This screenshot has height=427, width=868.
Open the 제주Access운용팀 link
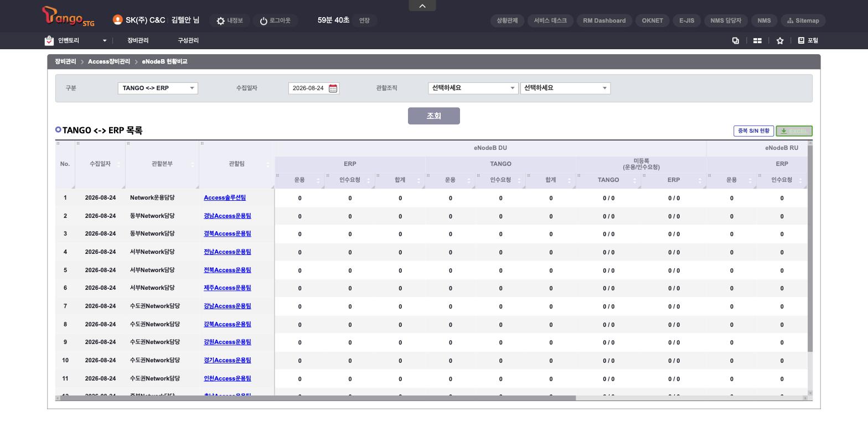tap(228, 288)
